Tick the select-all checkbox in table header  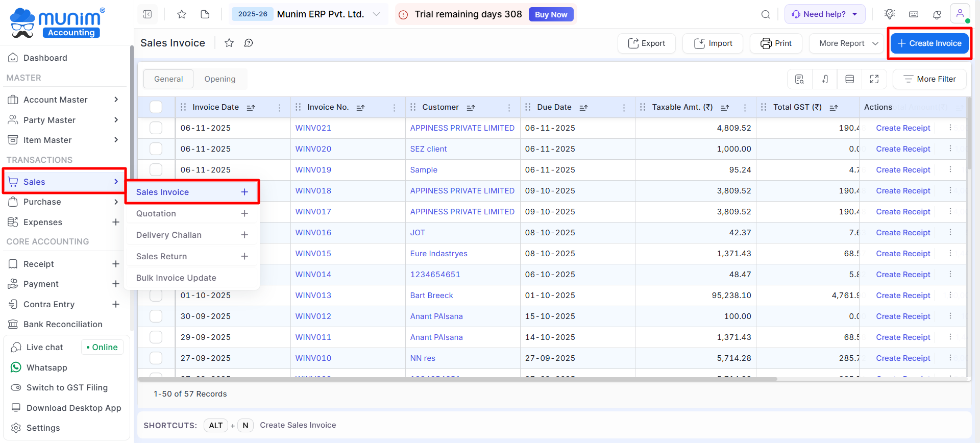[156, 107]
